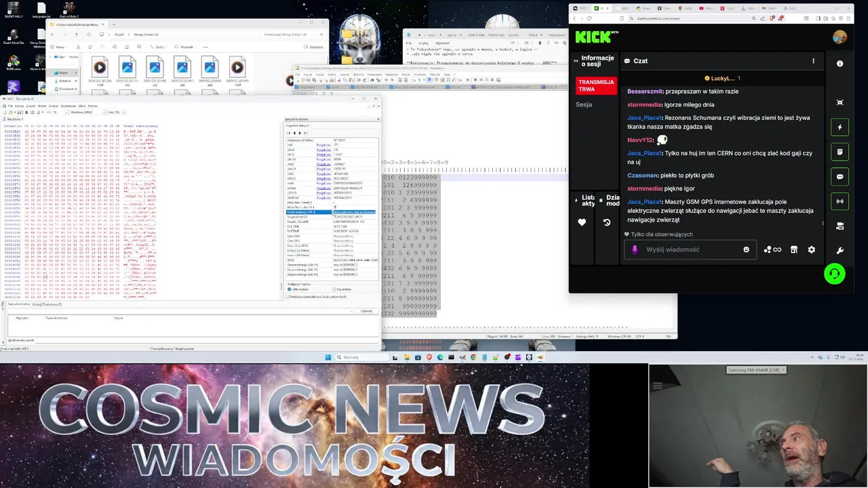868x488 pixels.
Task: Open the Plik menu in HxD
Action: pyautogui.click(x=10, y=106)
